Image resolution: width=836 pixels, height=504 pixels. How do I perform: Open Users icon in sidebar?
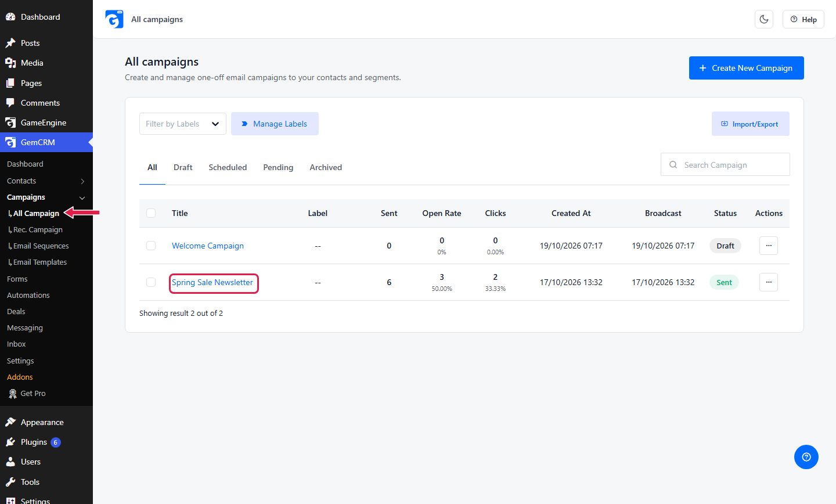10,462
